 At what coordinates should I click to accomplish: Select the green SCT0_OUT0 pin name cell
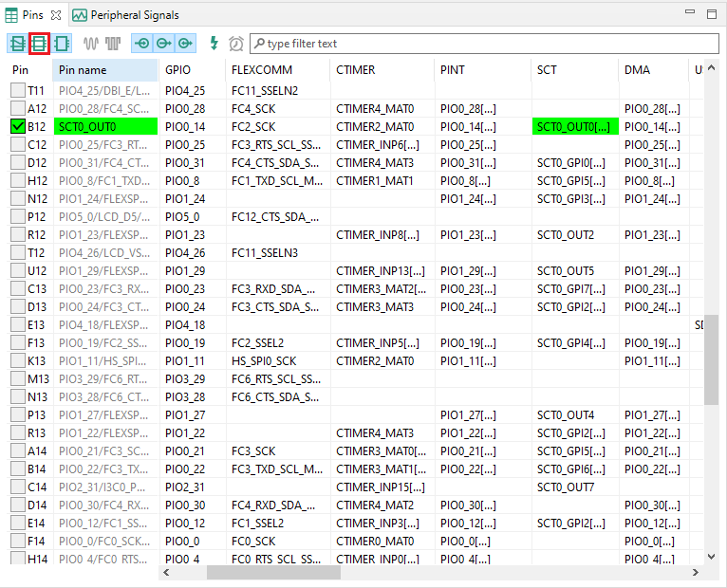(x=105, y=126)
